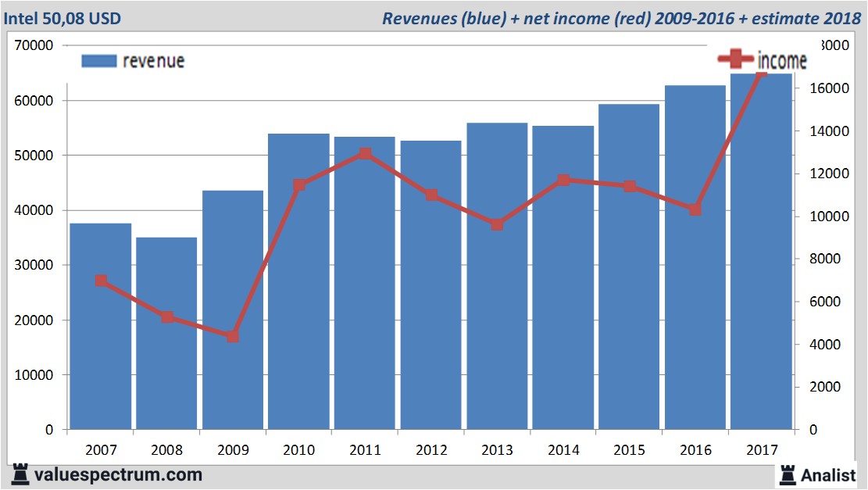Select the 2011 peak income marker
868x490 pixels.
point(366,153)
